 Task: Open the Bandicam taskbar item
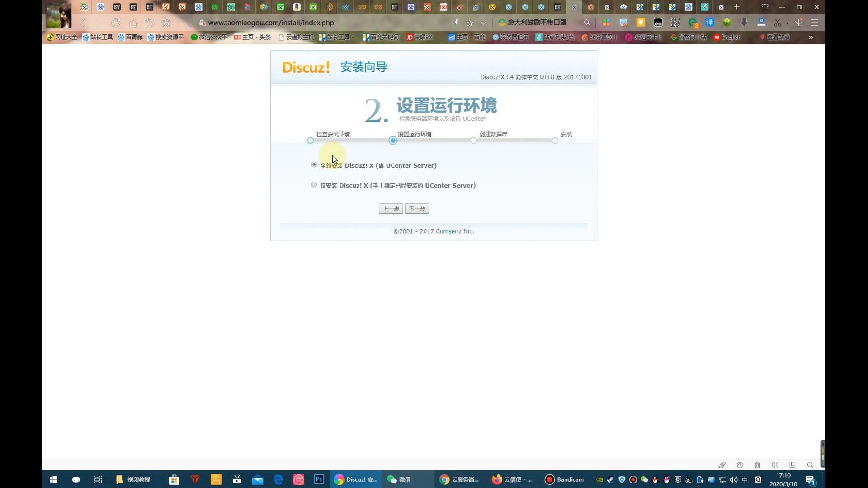coord(564,479)
